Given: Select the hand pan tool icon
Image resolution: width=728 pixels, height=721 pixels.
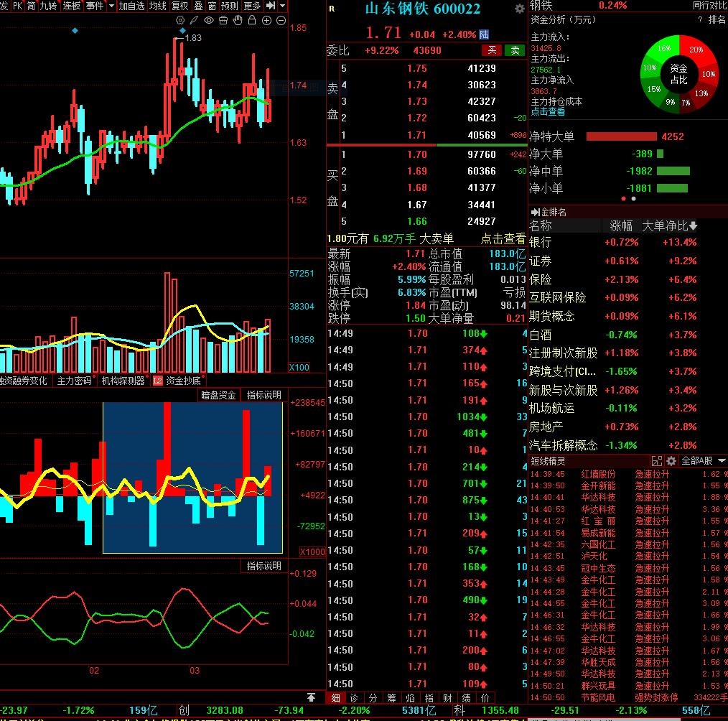Looking at the screenshot, I should [238, 20].
